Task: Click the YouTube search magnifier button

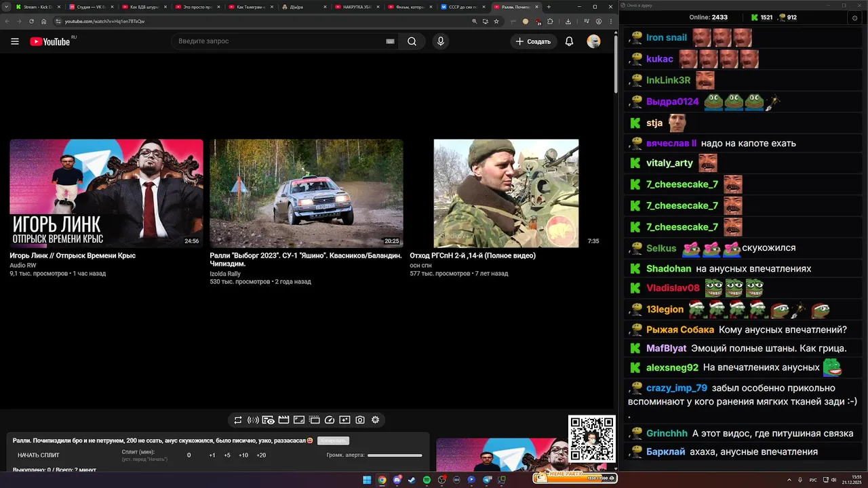Action: pos(412,41)
